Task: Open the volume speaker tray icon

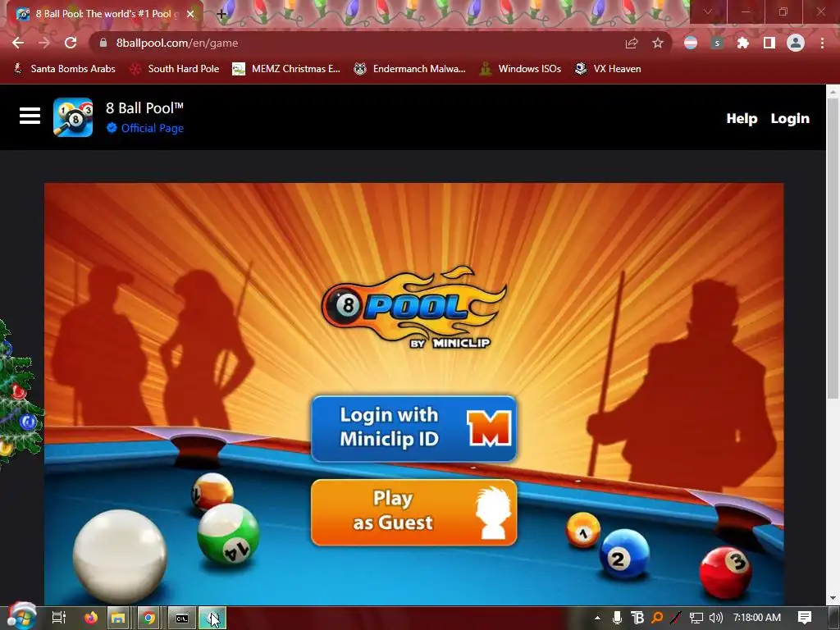Action: 715,618
